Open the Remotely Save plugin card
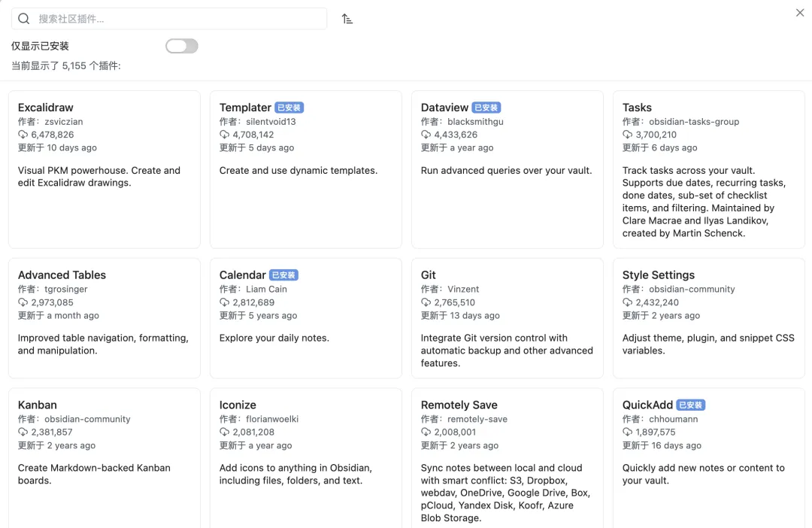 (x=507, y=458)
